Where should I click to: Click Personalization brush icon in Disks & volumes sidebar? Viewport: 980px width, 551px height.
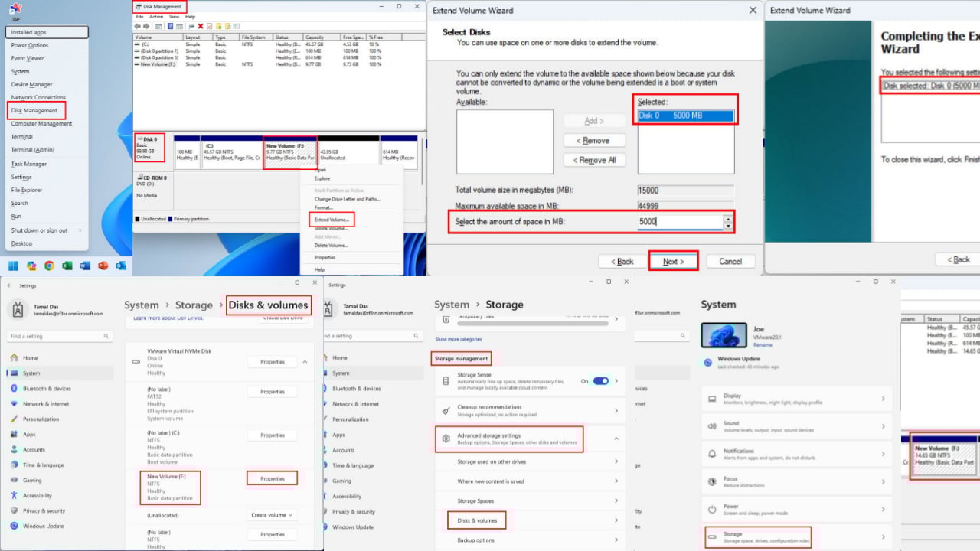tap(13, 419)
